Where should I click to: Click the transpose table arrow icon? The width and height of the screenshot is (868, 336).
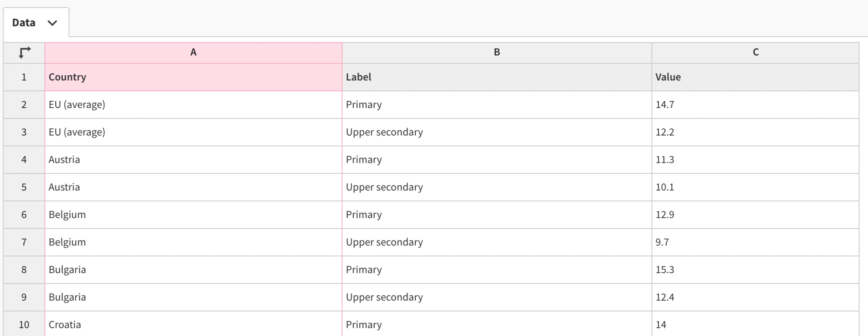(x=24, y=53)
